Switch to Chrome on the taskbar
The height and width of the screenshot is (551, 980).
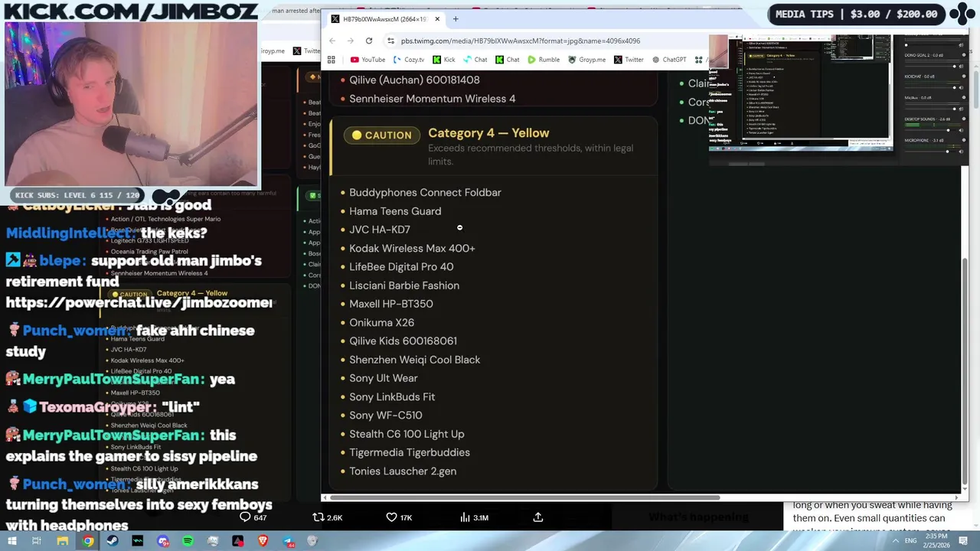click(88, 541)
